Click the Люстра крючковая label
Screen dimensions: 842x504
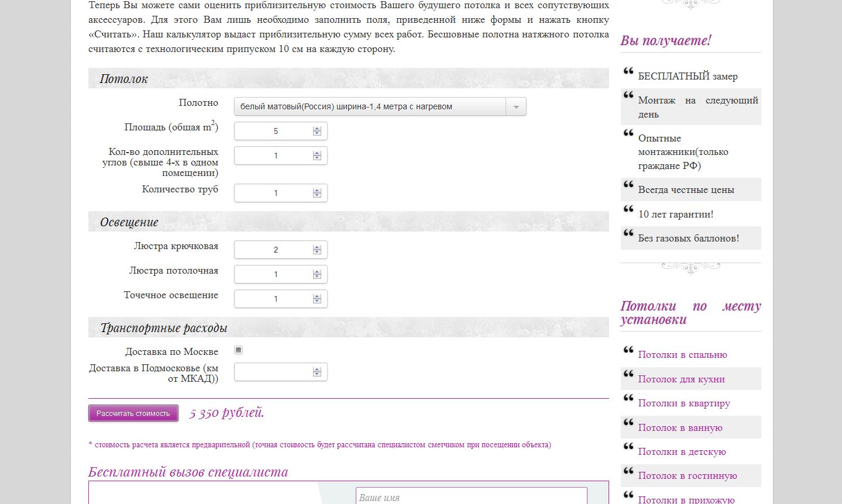[x=176, y=246]
